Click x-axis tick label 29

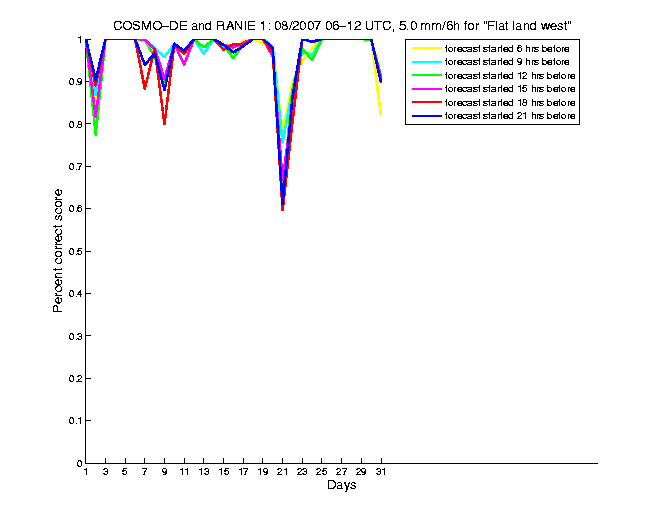coord(361,472)
